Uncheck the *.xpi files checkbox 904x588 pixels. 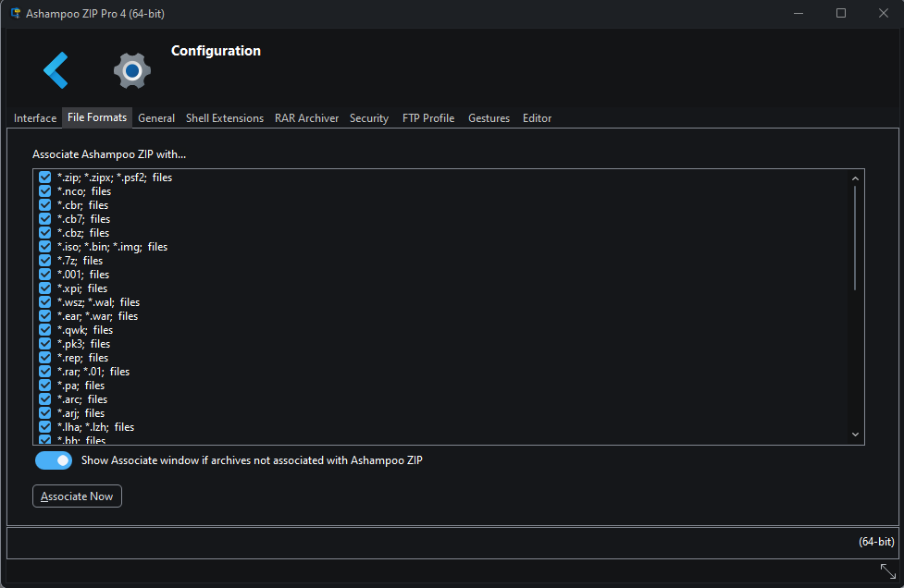[x=45, y=288]
